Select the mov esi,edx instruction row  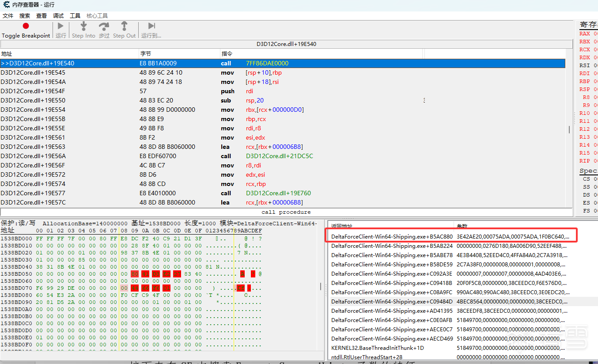tap(283, 137)
